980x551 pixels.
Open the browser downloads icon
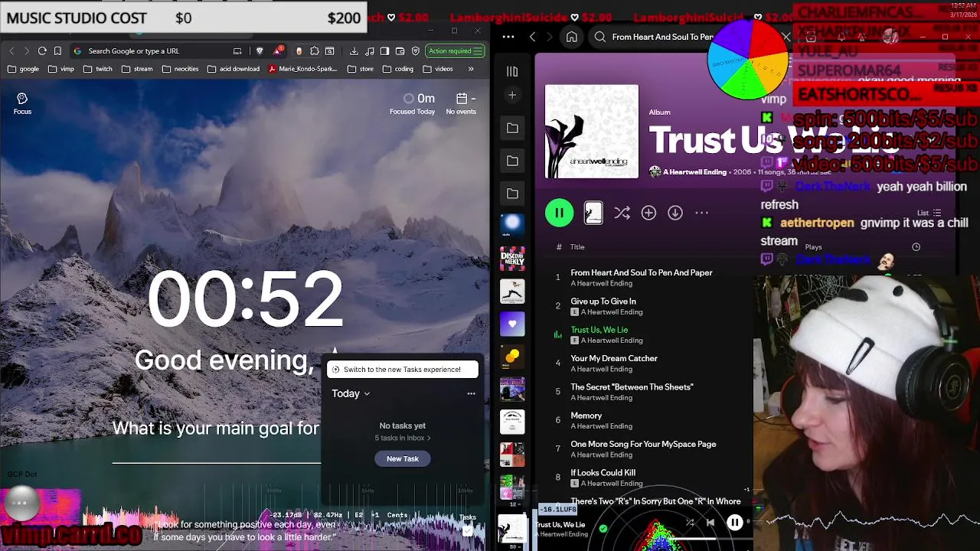click(x=354, y=51)
